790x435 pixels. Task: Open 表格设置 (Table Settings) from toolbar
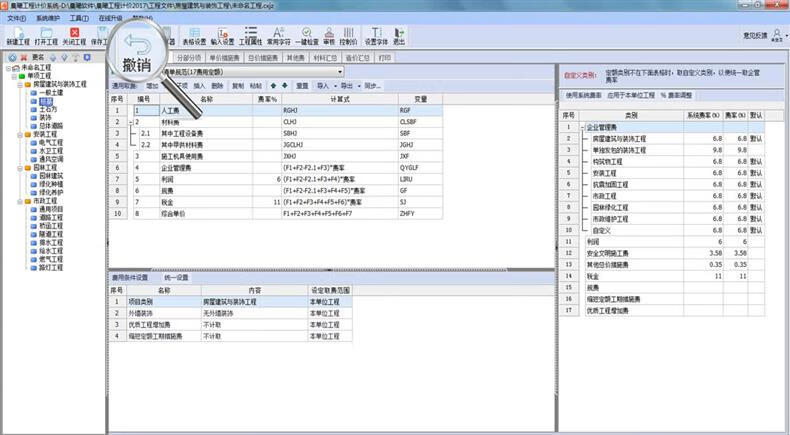[194, 36]
